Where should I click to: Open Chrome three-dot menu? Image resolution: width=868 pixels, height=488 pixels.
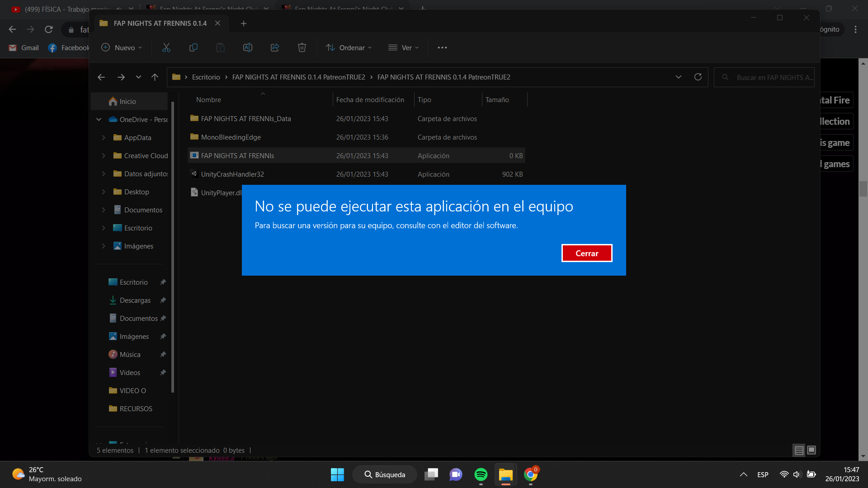coord(855,29)
